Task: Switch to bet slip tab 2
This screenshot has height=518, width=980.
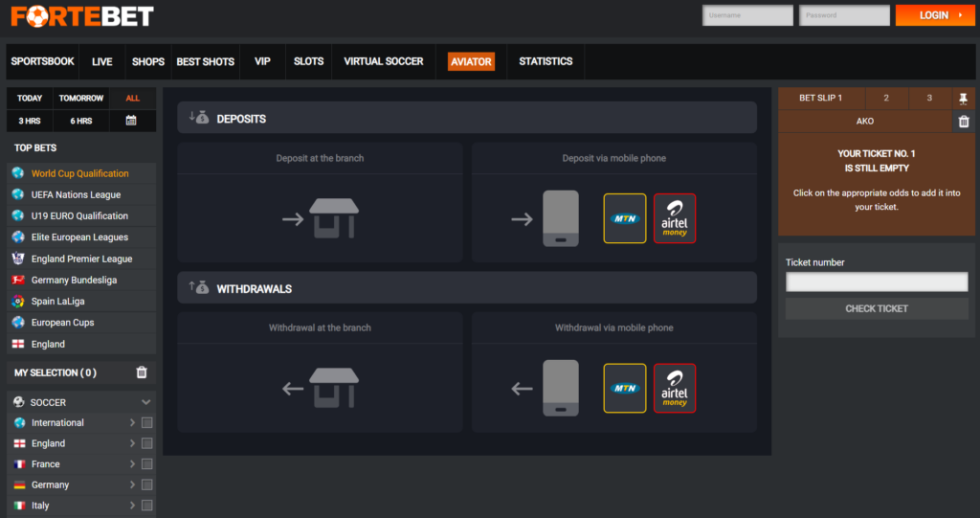Action: point(886,99)
